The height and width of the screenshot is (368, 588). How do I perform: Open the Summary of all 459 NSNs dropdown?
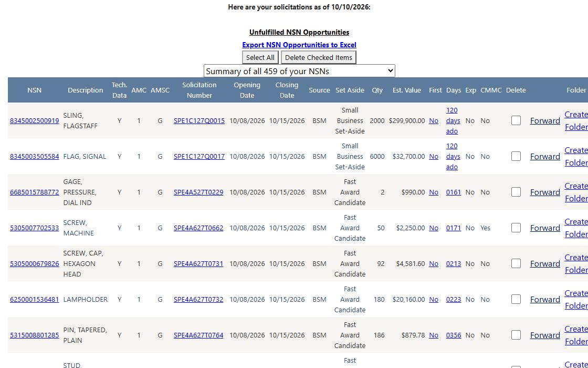299,71
